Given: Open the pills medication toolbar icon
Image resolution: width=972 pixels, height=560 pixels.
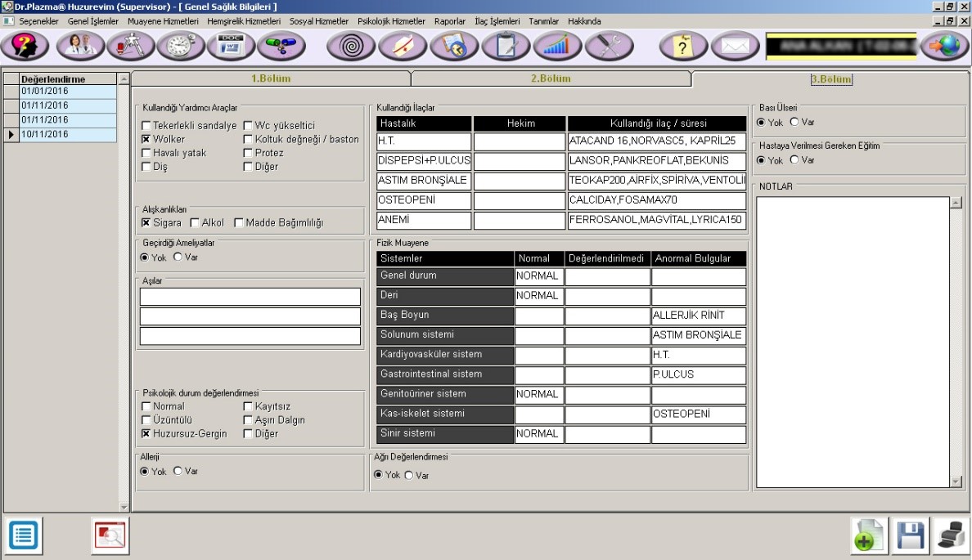Looking at the screenshot, I should point(281,46).
